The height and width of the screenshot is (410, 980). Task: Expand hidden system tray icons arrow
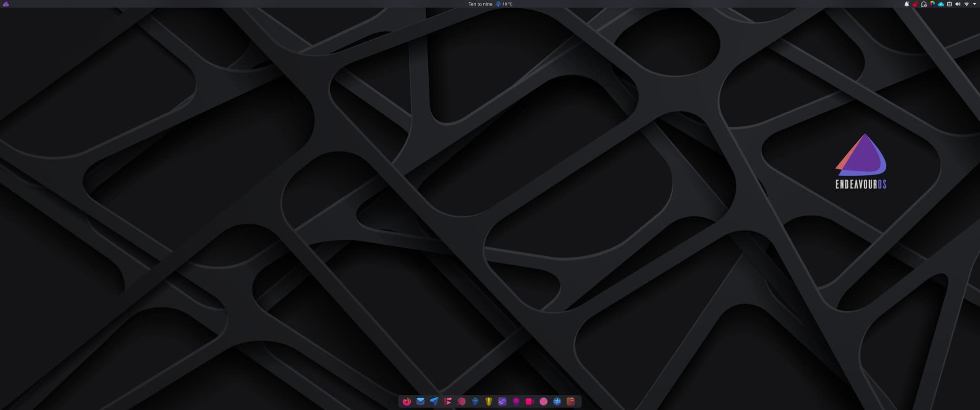pos(974,4)
